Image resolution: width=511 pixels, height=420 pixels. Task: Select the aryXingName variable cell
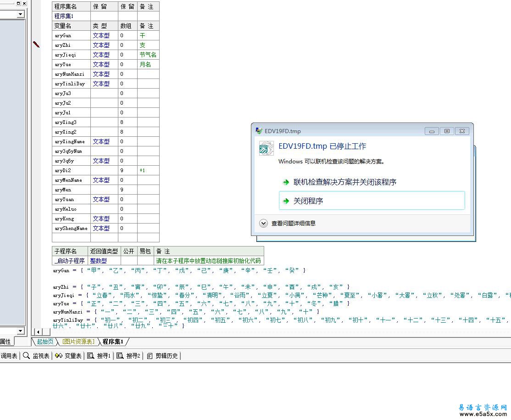pos(72,141)
